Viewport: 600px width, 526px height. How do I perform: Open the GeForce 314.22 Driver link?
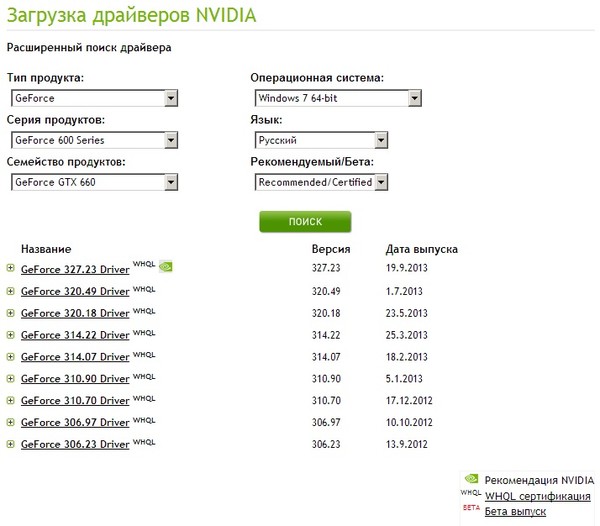[x=75, y=335]
